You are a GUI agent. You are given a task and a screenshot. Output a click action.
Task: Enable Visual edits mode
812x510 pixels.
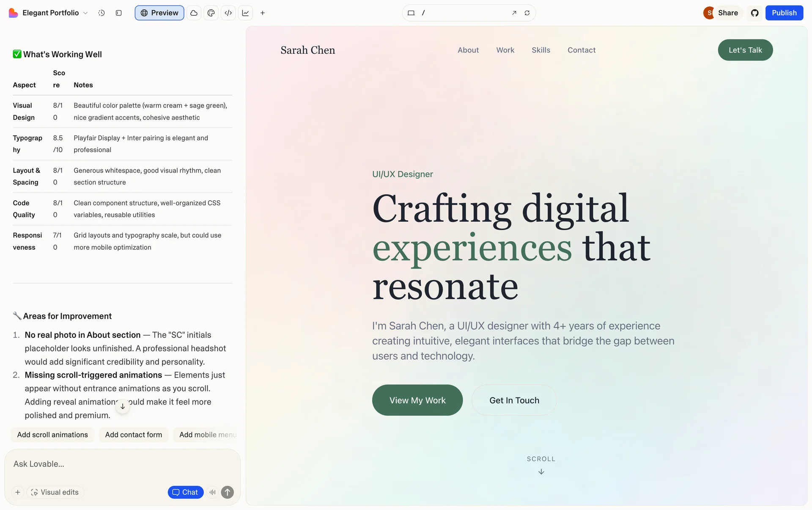[55, 492]
